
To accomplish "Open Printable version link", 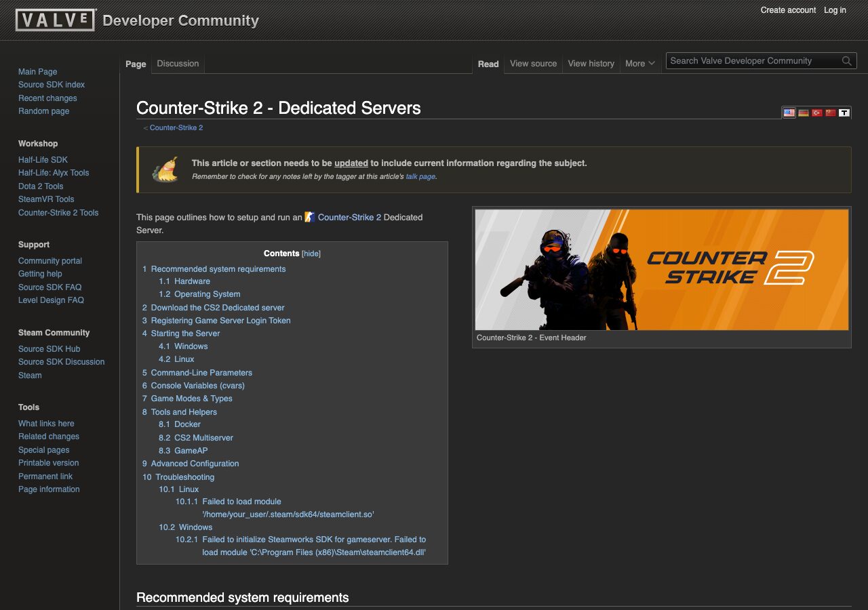I will (x=48, y=463).
